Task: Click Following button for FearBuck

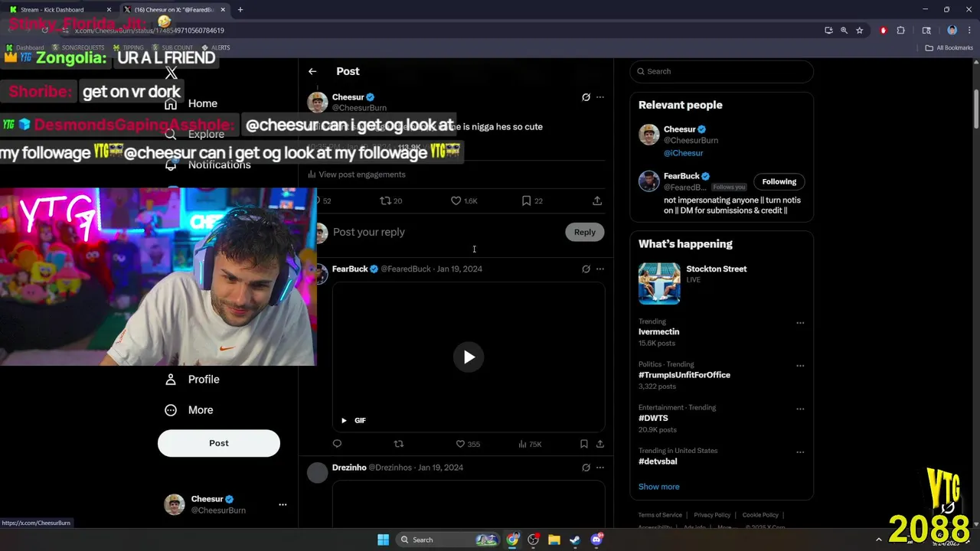Action: (x=779, y=181)
